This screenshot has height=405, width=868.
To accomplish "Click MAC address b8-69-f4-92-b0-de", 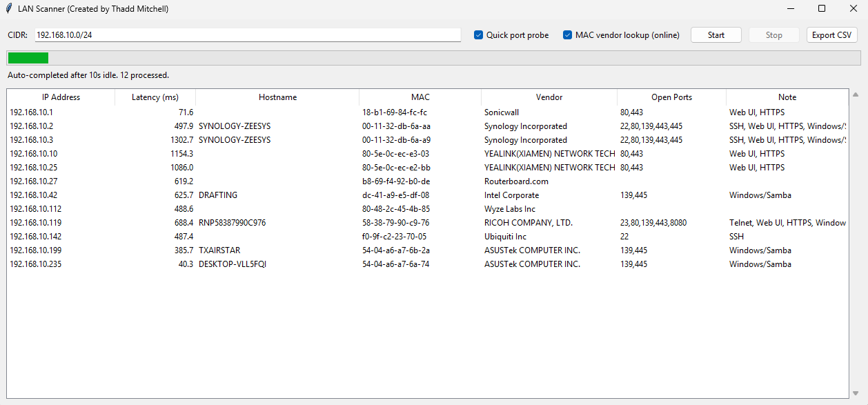I will (x=396, y=181).
